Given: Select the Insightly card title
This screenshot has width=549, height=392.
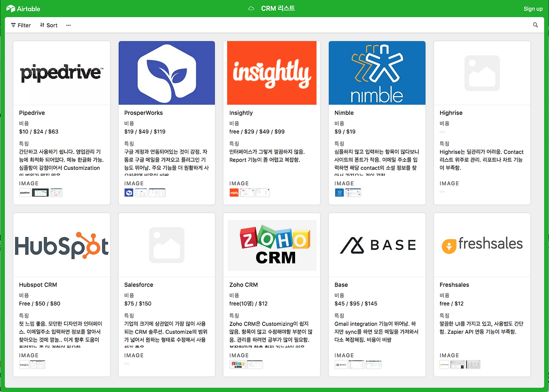Looking at the screenshot, I should [x=241, y=113].
